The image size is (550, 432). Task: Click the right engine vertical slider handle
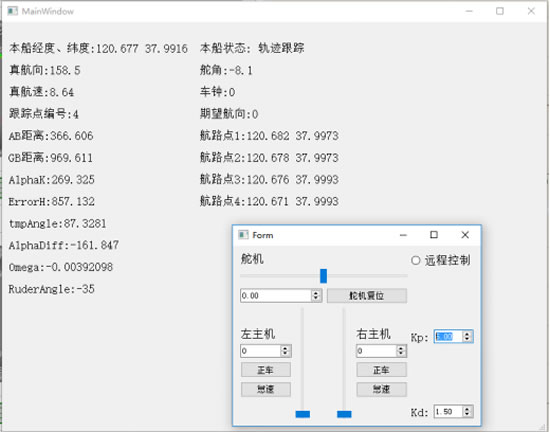click(x=344, y=414)
